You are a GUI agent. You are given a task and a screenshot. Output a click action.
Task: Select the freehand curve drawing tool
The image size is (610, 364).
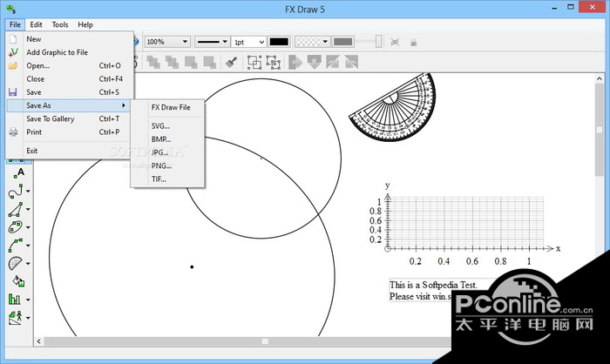coord(16,192)
